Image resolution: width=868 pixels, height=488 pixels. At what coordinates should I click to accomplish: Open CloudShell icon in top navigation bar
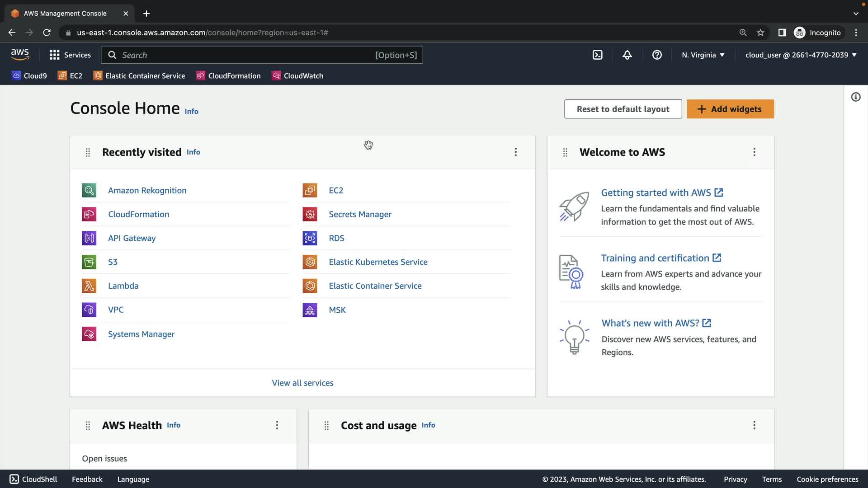click(597, 55)
